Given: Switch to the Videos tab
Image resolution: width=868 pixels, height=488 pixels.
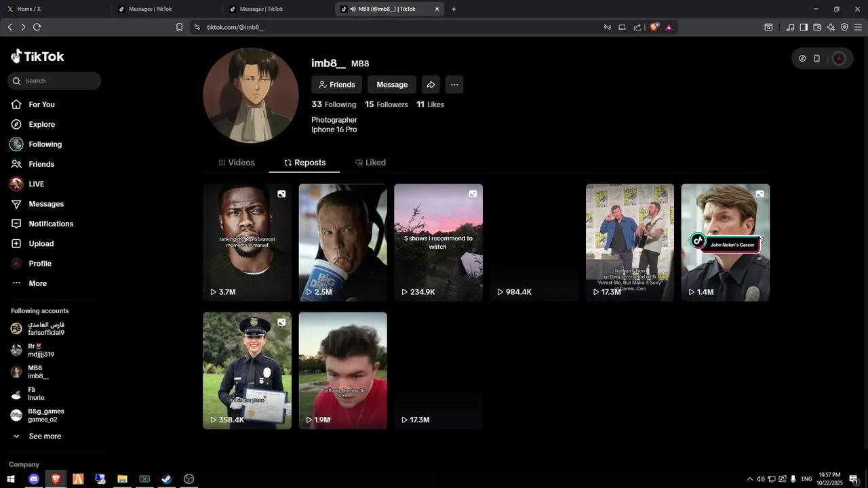Looking at the screenshot, I should (236, 163).
